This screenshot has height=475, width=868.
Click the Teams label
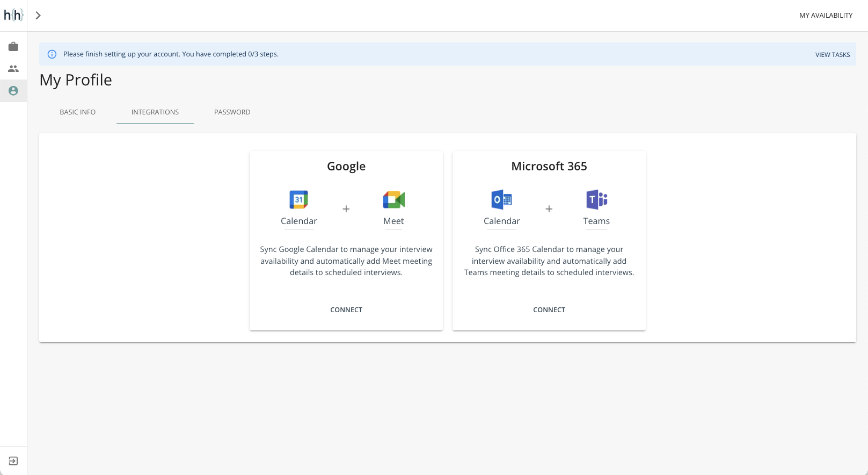[x=596, y=221]
